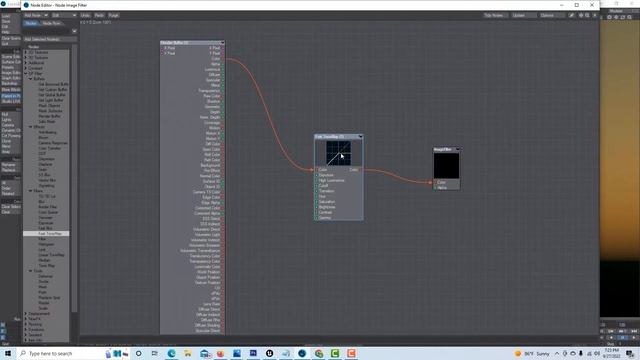Click the Update button

pyautogui.click(x=524, y=15)
